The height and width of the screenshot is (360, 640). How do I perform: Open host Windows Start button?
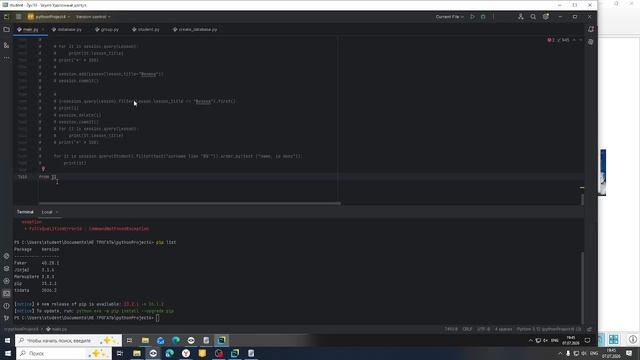pos(7,353)
